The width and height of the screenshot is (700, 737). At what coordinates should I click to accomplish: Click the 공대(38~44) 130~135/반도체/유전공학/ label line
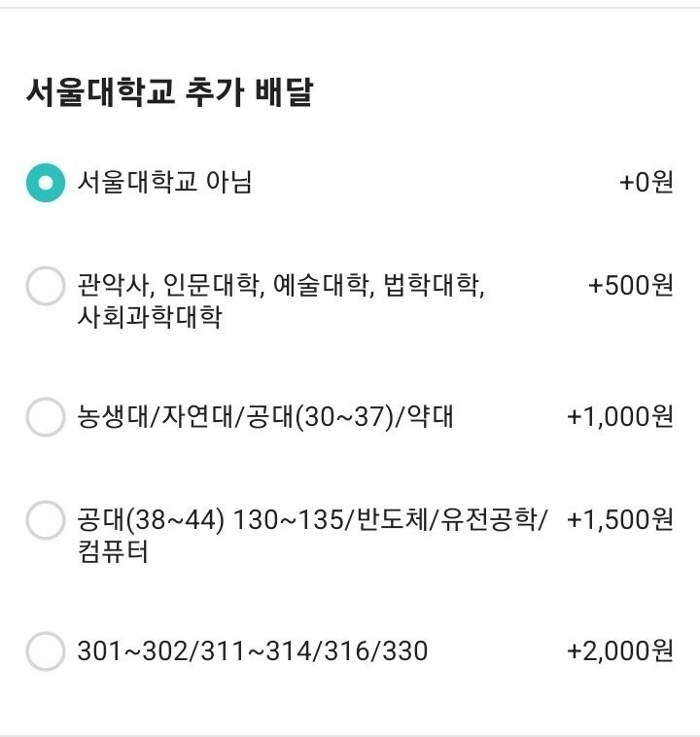point(311,520)
